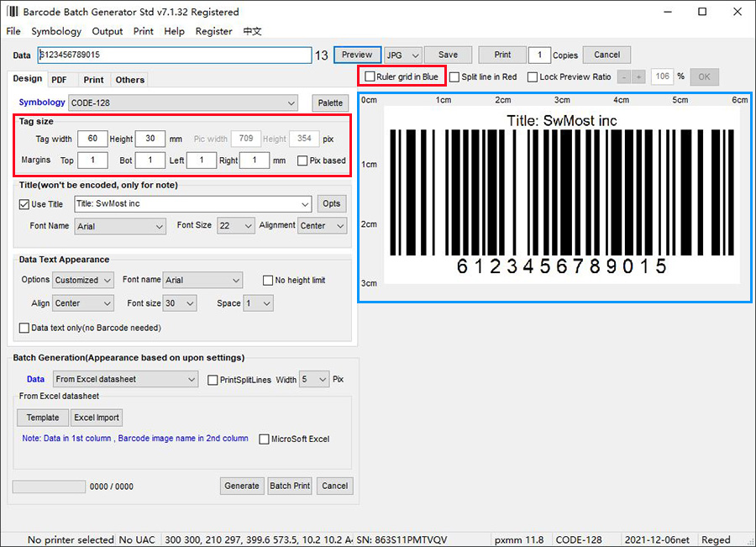Click the preview zoom plus button

click(639, 77)
